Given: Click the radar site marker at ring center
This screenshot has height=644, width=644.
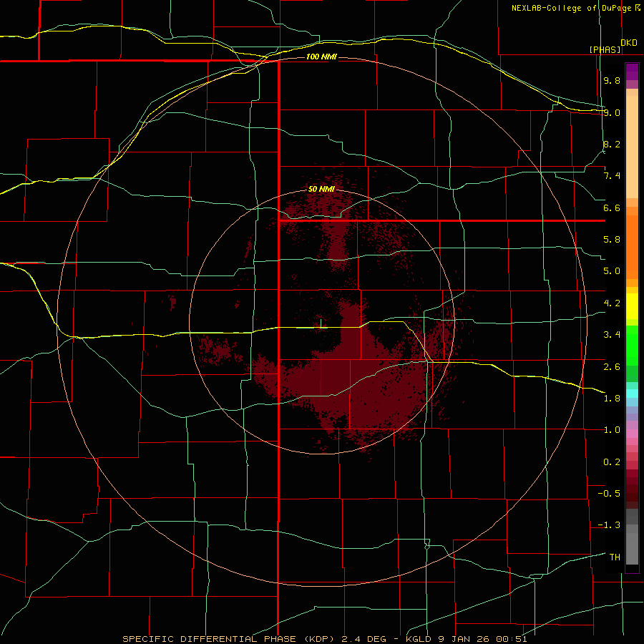Looking at the screenshot, I should tap(321, 323).
